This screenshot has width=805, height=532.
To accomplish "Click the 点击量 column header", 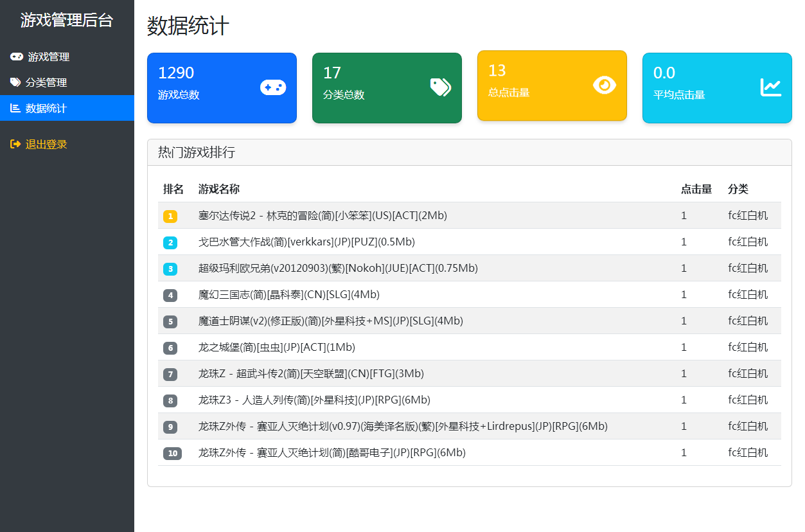I will point(696,189).
